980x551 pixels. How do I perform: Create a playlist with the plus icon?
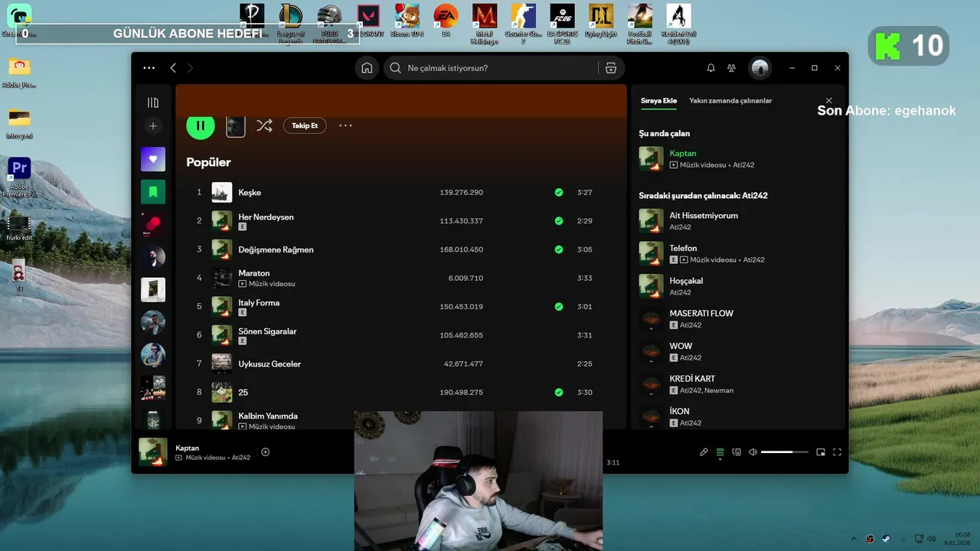point(153,126)
